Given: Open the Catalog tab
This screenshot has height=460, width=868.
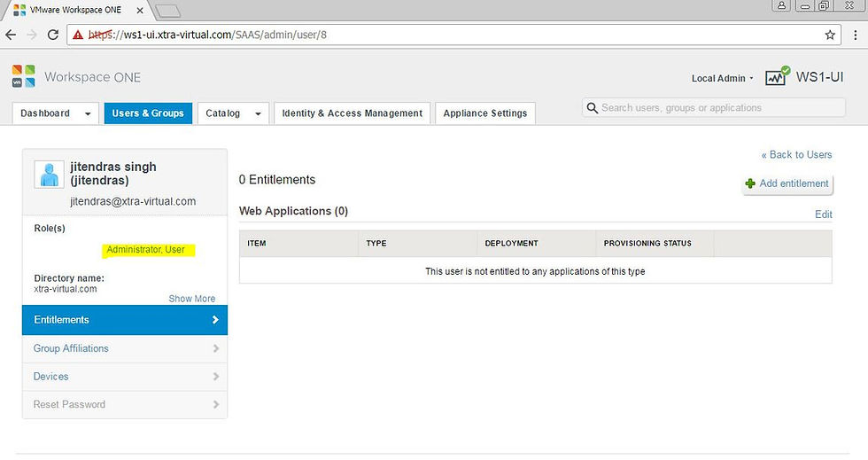Looking at the screenshot, I should [x=233, y=113].
